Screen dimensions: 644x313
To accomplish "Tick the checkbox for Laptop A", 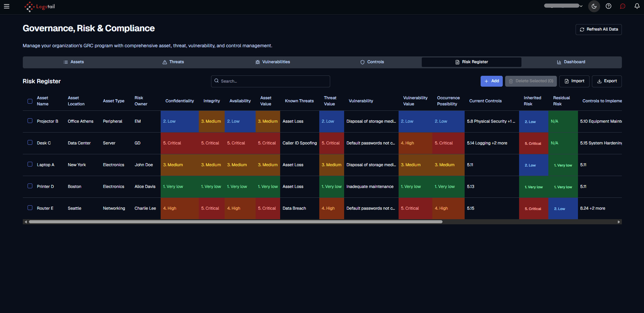I will pos(30,164).
